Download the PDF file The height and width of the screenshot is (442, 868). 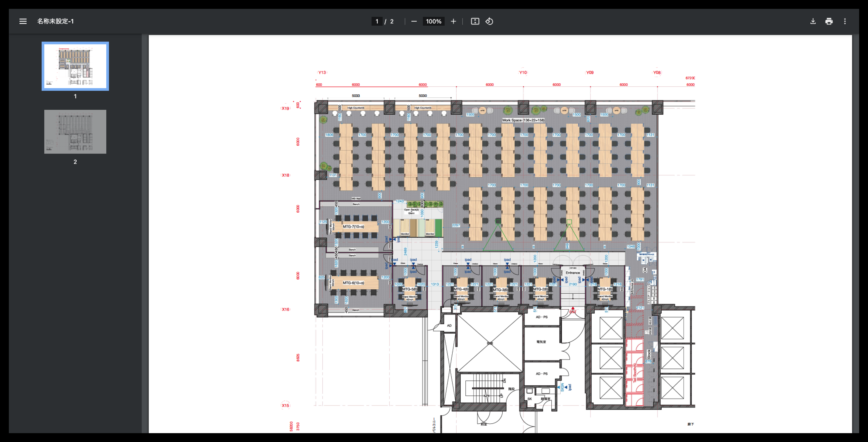[x=813, y=21]
